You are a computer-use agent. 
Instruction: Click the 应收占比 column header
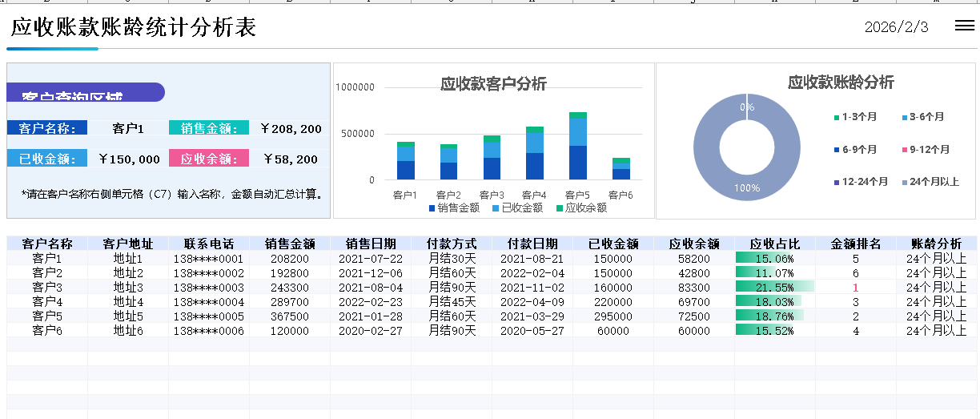(774, 244)
